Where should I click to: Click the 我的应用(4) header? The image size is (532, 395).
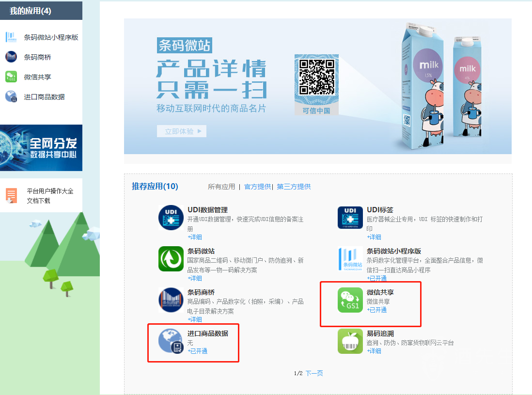pos(30,11)
